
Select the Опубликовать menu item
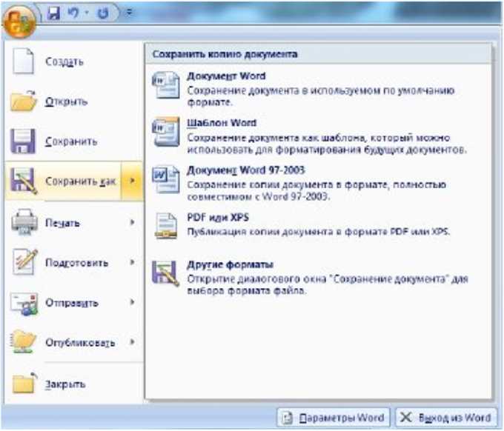75,342
